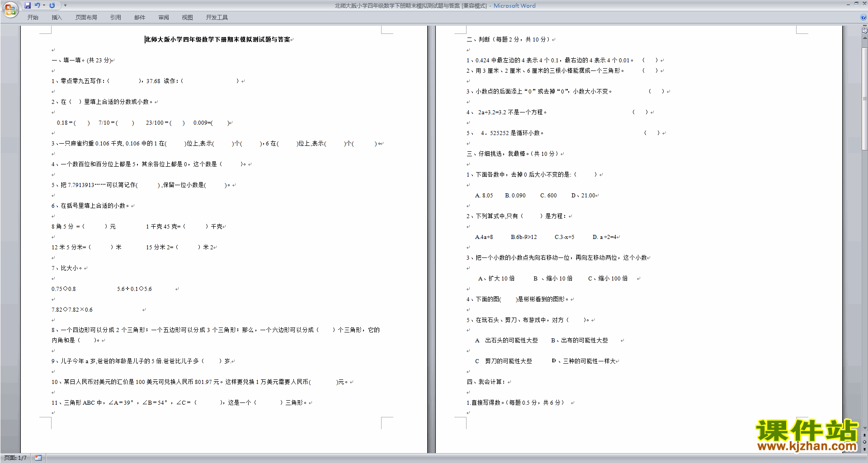Click the line 1、零点零九五写作
868x463 pixels.
145,81
